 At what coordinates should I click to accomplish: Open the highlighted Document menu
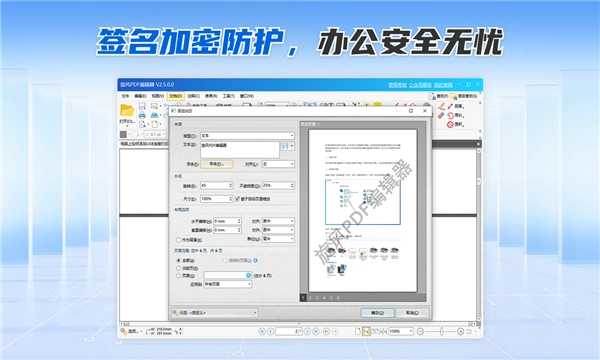[x=176, y=96]
